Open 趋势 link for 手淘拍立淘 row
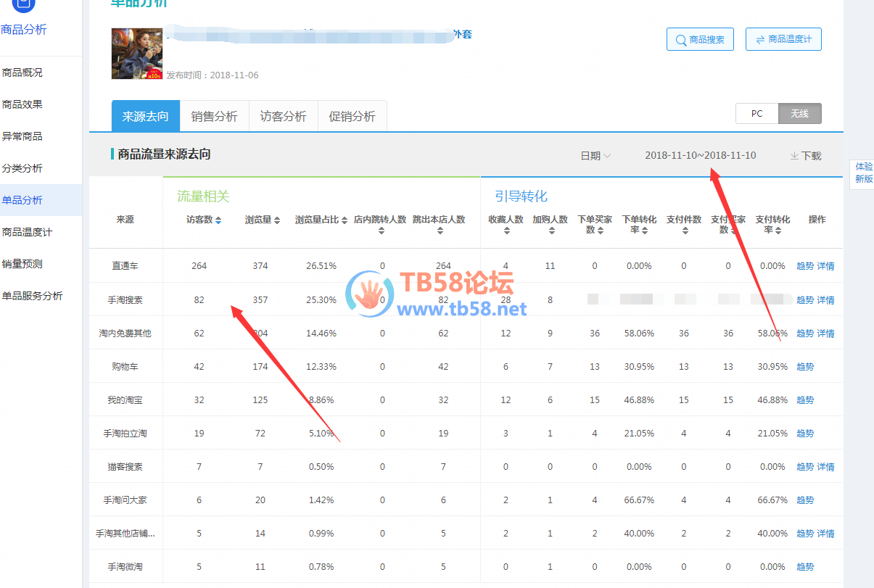874x588 pixels. point(805,434)
